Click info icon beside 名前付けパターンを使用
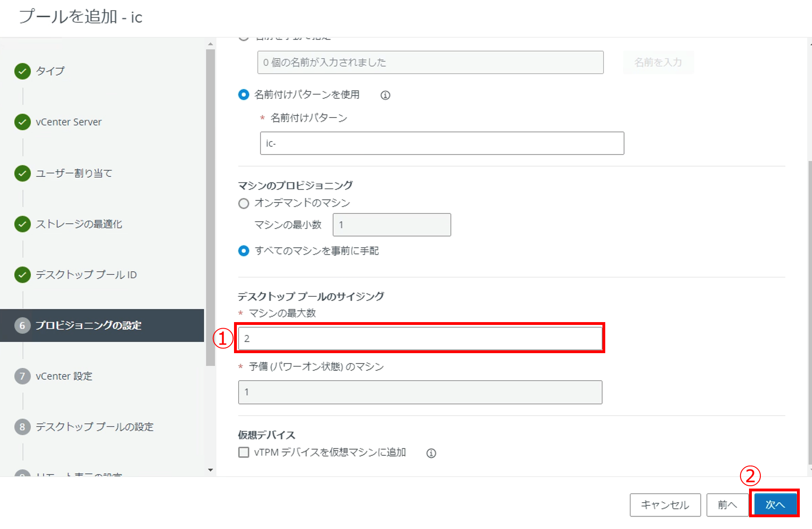This screenshot has width=812, height=529. coord(385,95)
